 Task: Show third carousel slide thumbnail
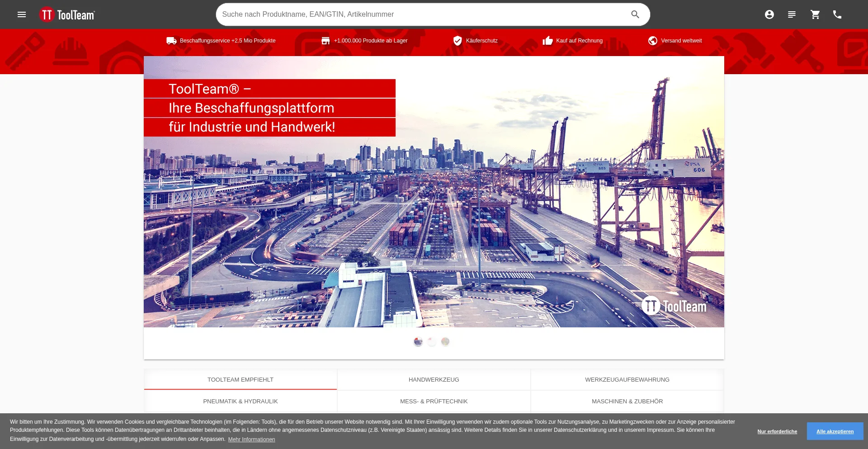click(x=445, y=342)
